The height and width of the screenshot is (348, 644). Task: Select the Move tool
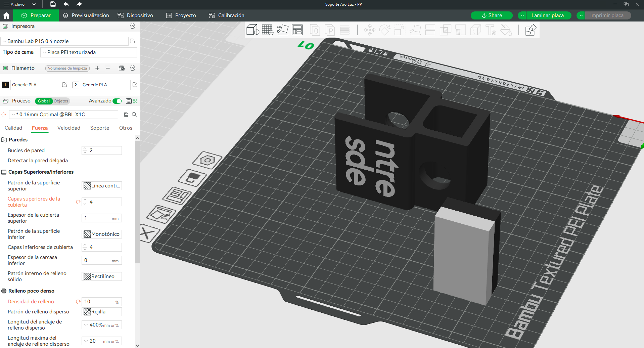tap(370, 30)
